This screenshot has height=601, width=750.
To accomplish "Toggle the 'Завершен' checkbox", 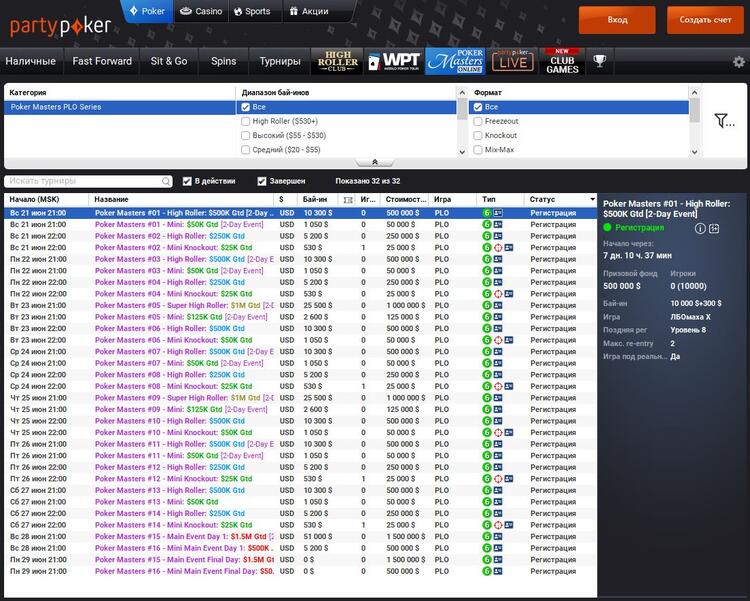I will click(x=262, y=181).
